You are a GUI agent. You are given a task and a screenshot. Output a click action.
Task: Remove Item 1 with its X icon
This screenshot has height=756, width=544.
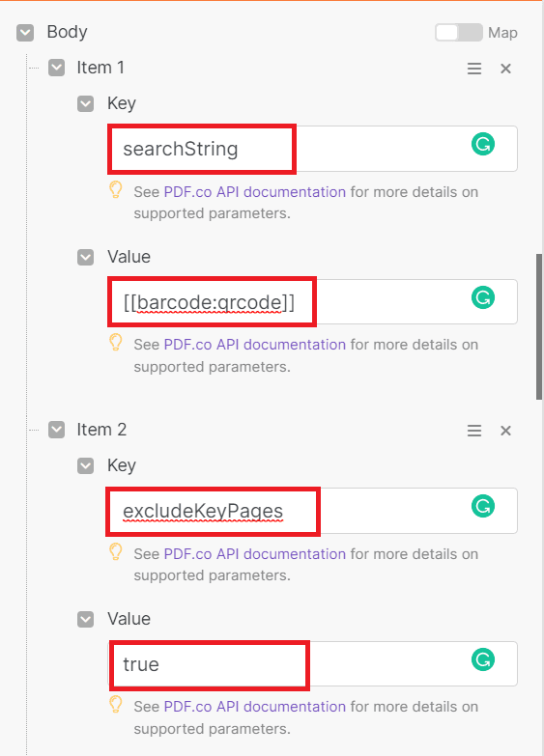tap(505, 69)
